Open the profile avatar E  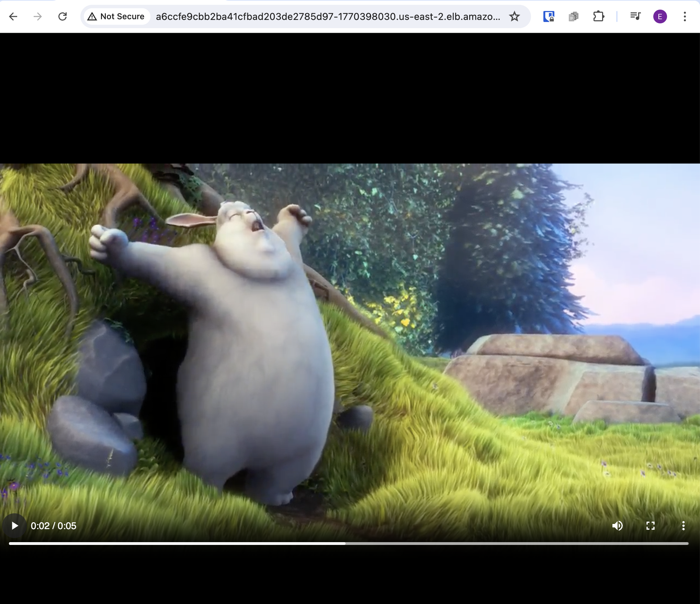click(660, 16)
